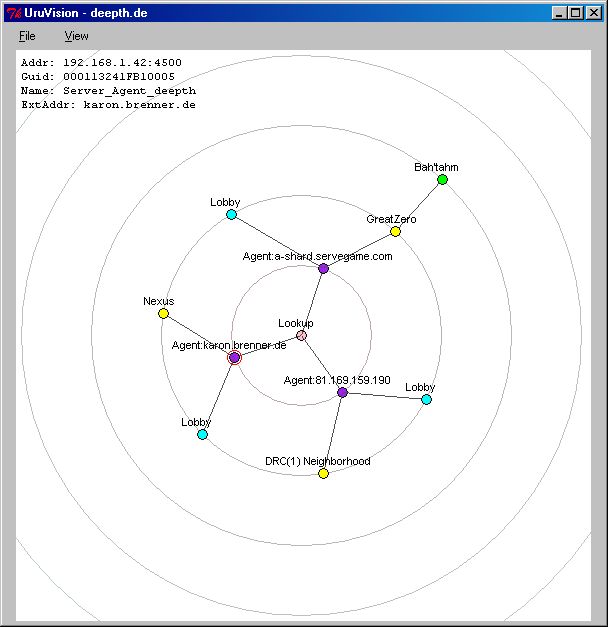Open the File menu
This screenshot has width=608, height=627.
tap(27, 36)
